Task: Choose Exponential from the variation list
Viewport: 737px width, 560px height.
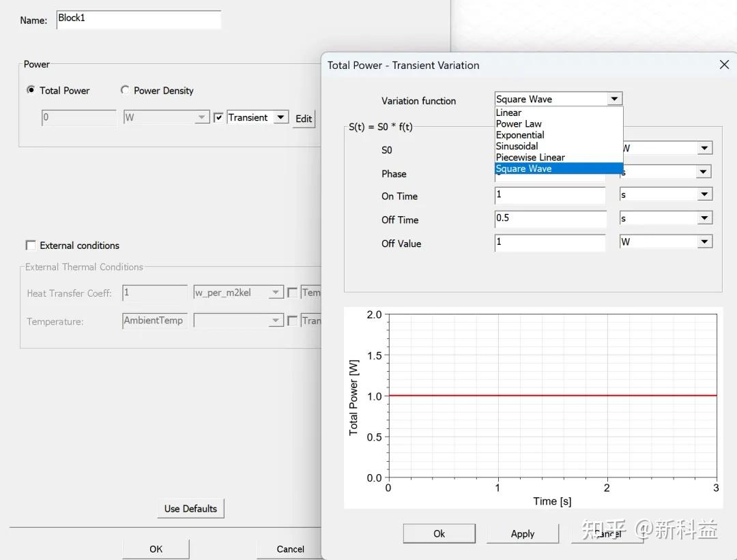Action: (x=559, y=135)
